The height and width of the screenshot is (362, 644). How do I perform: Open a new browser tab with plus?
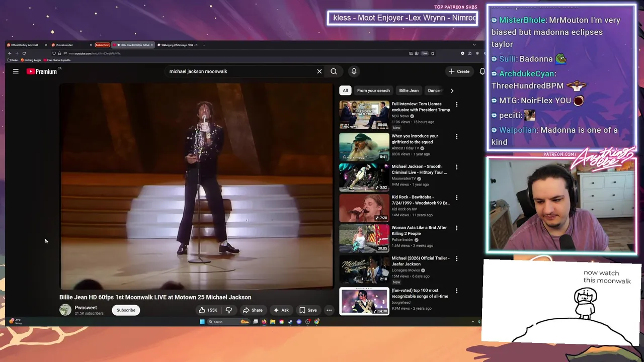(x=204, y=45)
